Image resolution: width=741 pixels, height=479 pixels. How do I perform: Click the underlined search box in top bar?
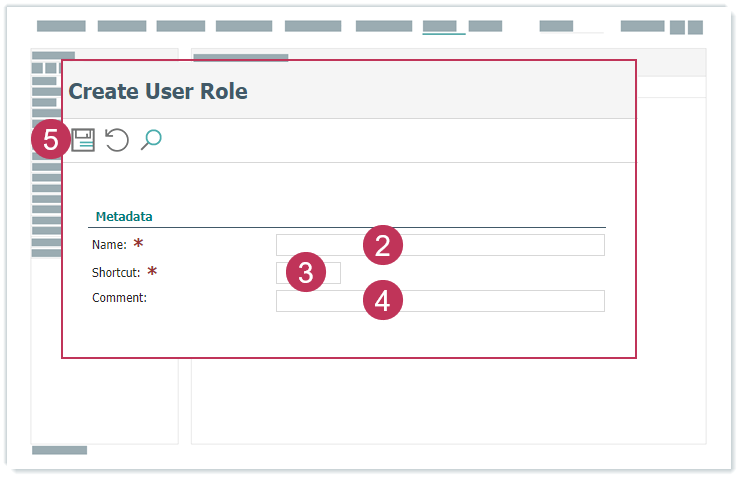571,27
